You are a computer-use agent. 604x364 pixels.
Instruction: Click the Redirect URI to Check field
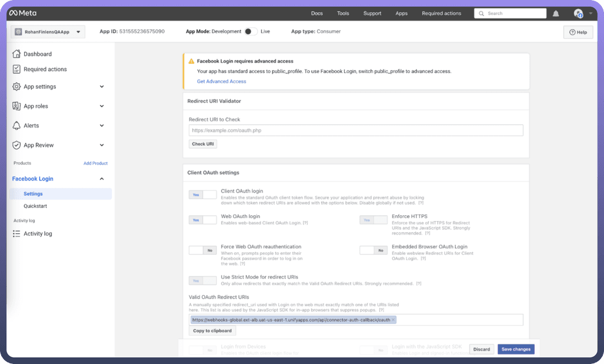(356, 130)
